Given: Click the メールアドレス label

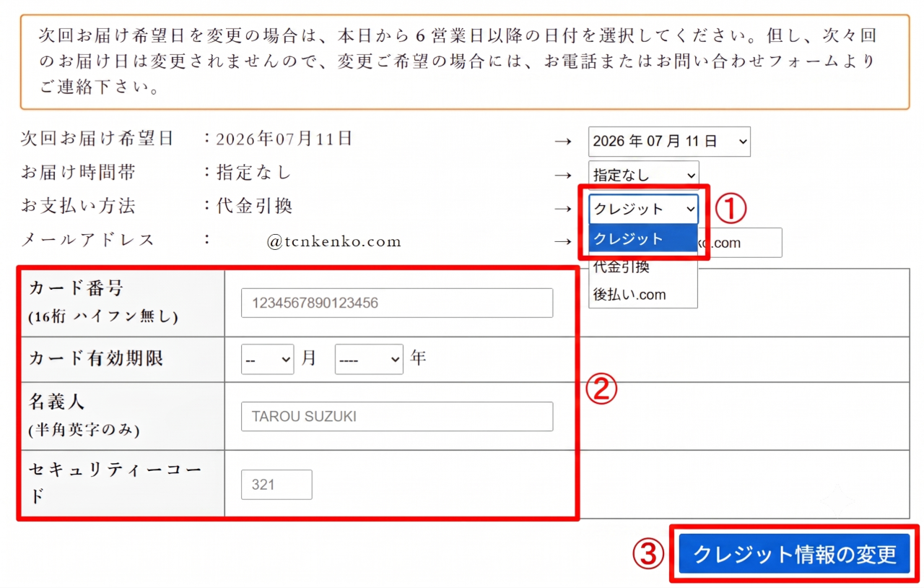Looking at the screenshot, I should [x=88, y=239].
